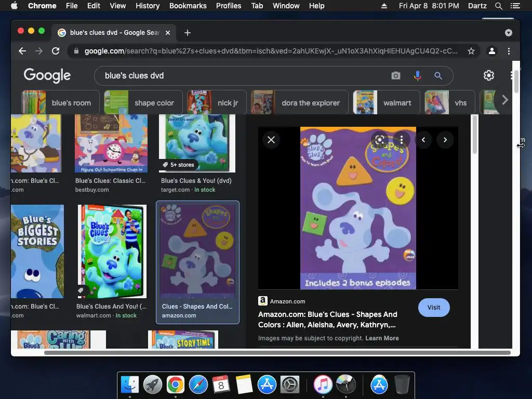The height and width of the screenshot is (399, 532).
Task: Open the History menu
Action: click(x=148, y=6)
